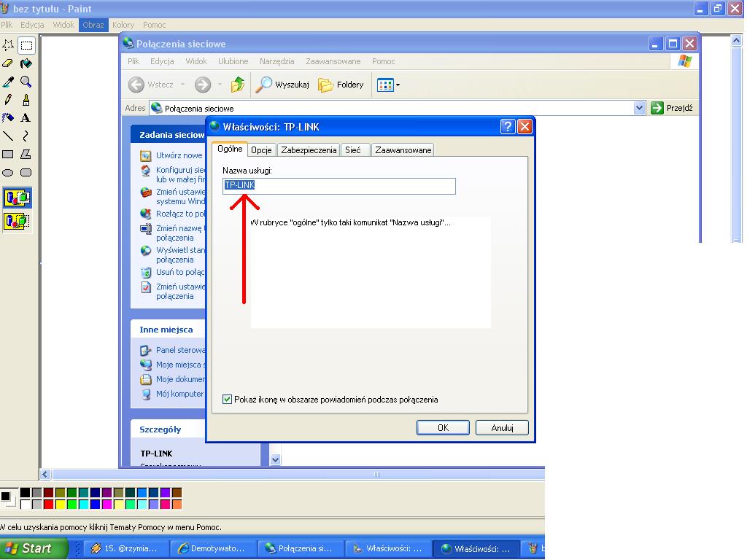Open Panel sterowania link in Inne miejsca

(173, 350)
